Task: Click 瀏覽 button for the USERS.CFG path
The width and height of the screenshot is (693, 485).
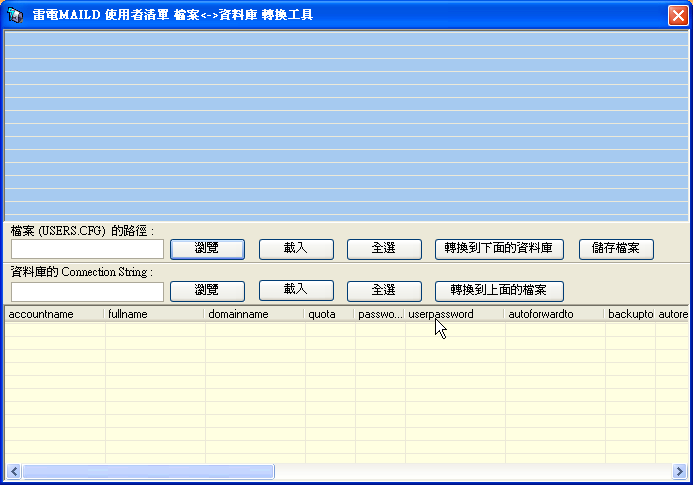Action: pyautogui.click(x=207, y=249)
